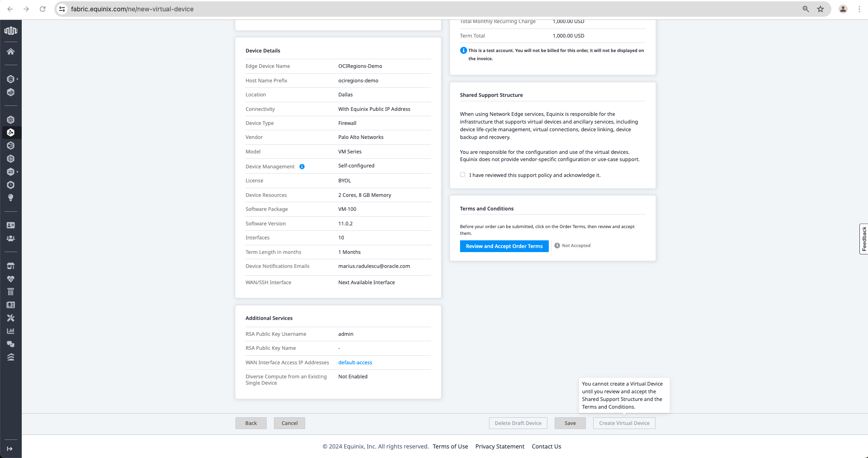Open the Feedback side tab
This screenshot has height=458, width=868.
[x=864, y=239]
